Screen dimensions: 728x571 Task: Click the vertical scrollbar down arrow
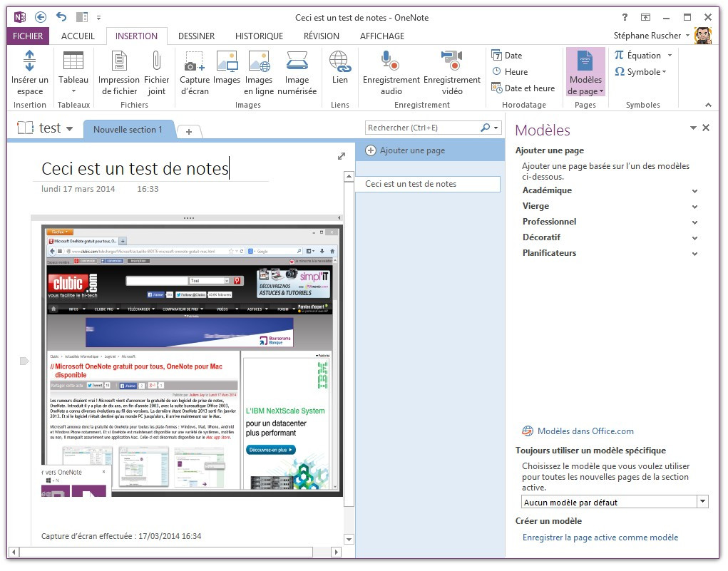point(349,540)
